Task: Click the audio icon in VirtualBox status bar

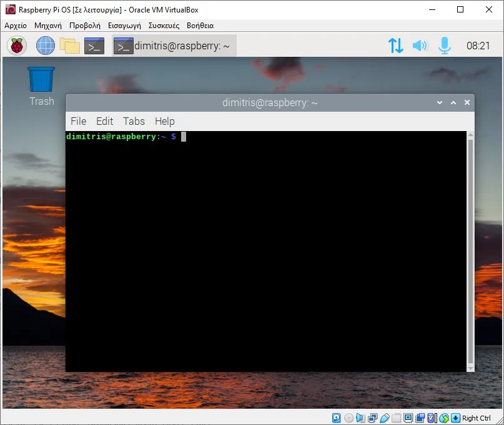Action: [x=360, y=418]
